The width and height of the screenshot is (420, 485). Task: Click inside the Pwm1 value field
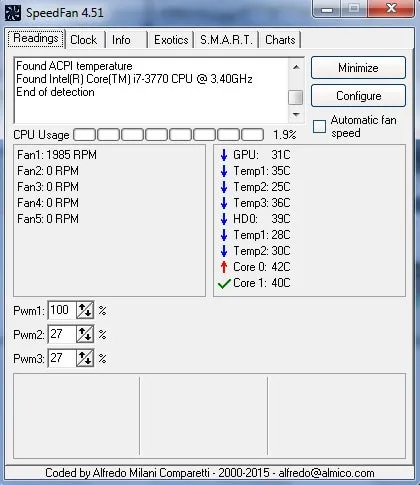pos(63,310)
